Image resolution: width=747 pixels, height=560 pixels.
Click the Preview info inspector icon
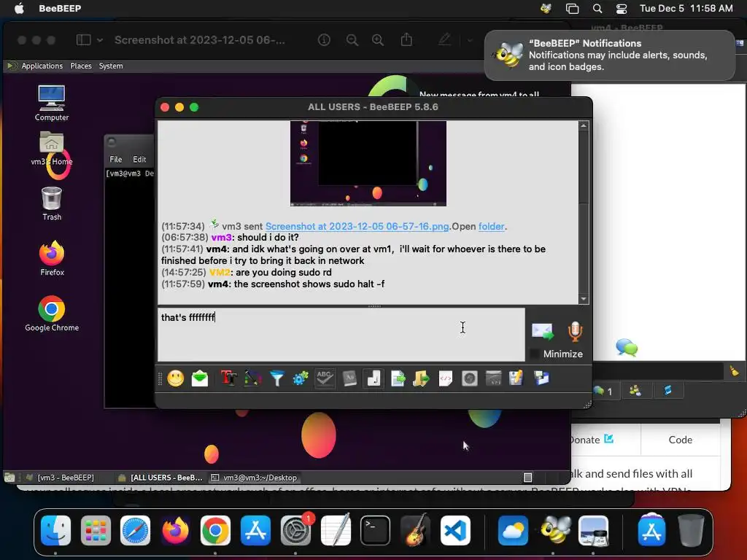click(324, 40)
